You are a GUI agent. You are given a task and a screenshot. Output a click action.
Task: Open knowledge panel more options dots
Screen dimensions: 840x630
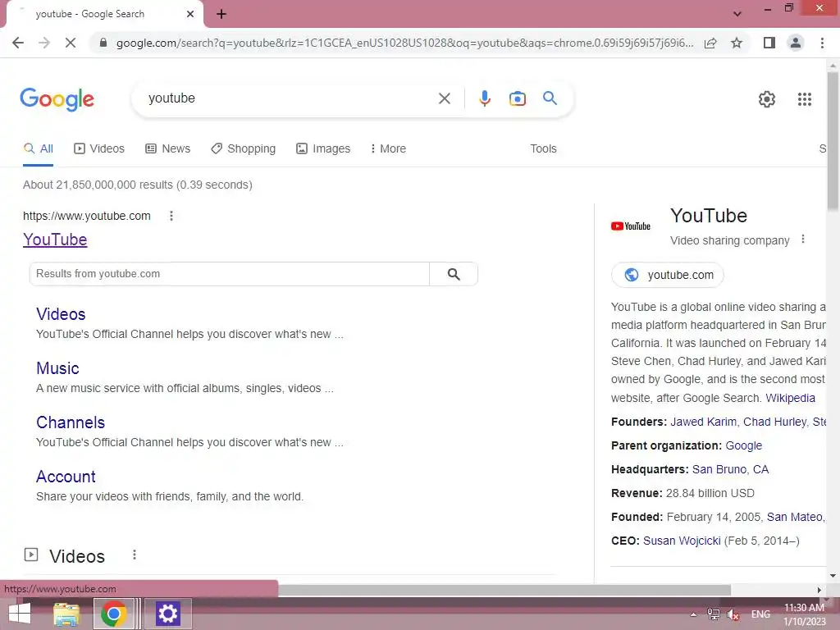[802, 240]
